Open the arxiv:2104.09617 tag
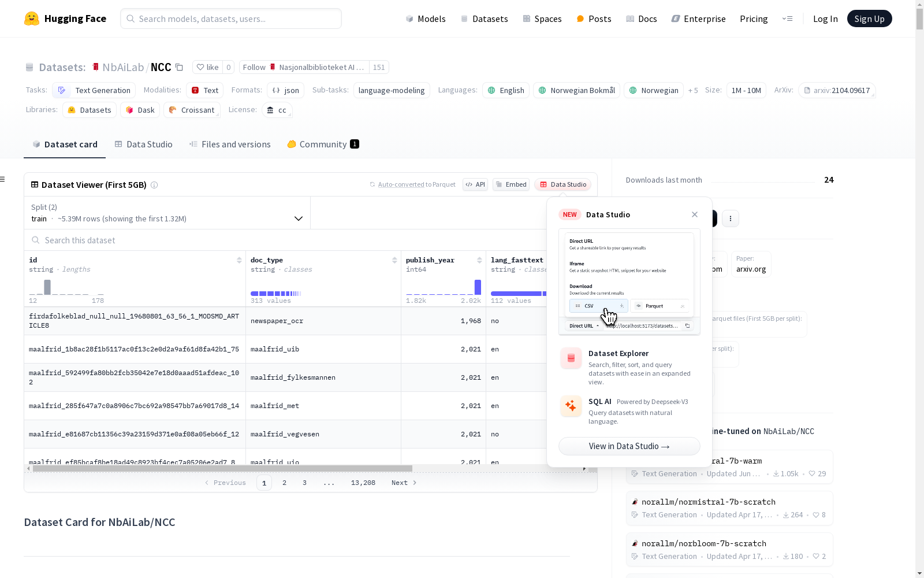The height and width of the screenshot is (578, 924). click(837, 90)
